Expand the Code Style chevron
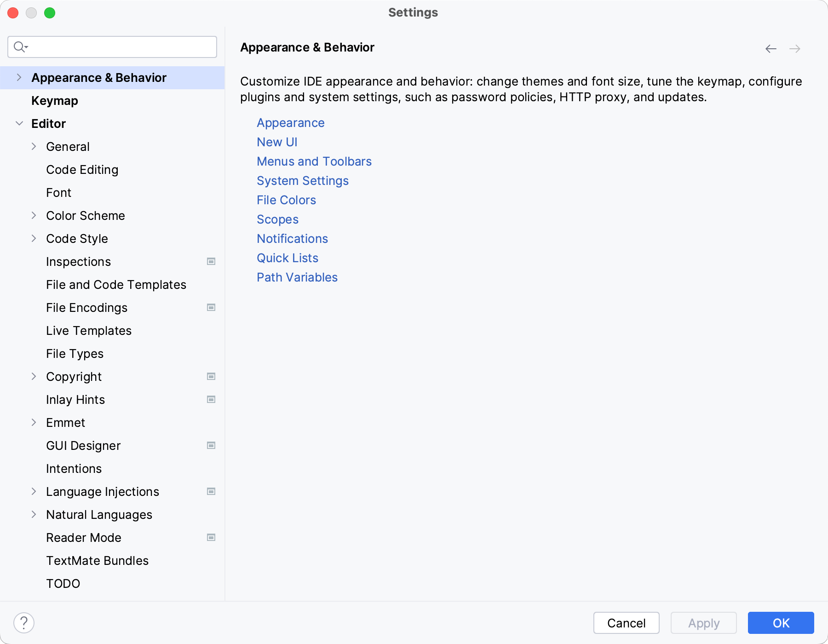The image size is (828, 644). [34, 239]
